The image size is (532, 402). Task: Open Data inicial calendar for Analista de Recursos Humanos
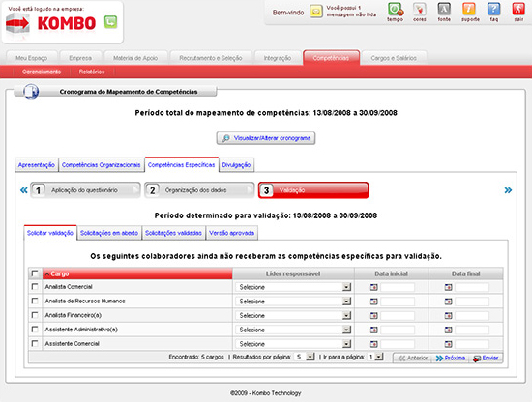tap(373, 301)
